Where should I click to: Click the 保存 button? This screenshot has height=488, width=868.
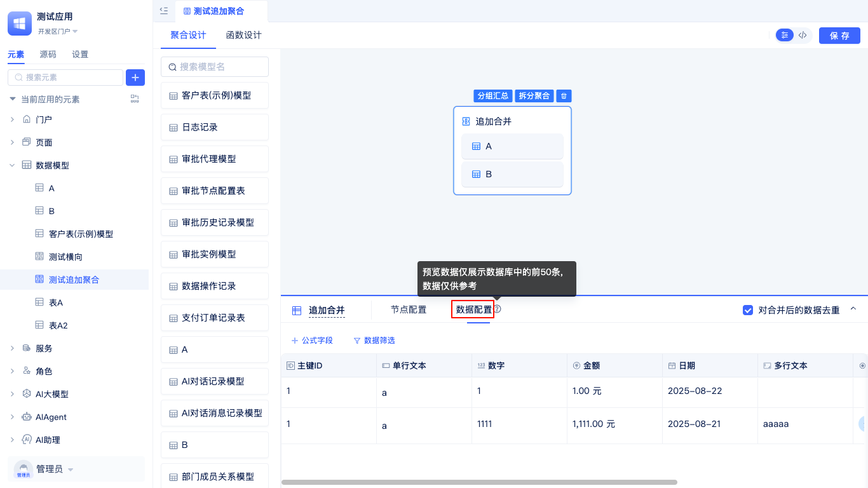pos(839,36)
